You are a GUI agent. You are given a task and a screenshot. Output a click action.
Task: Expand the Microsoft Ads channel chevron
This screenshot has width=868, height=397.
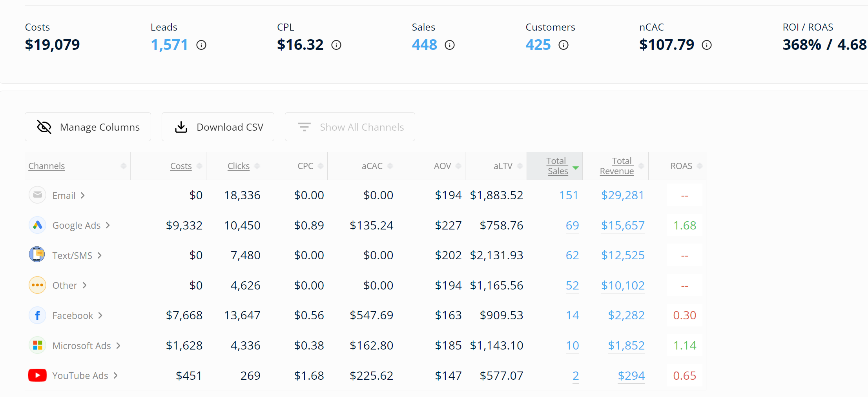pos(118,346)
